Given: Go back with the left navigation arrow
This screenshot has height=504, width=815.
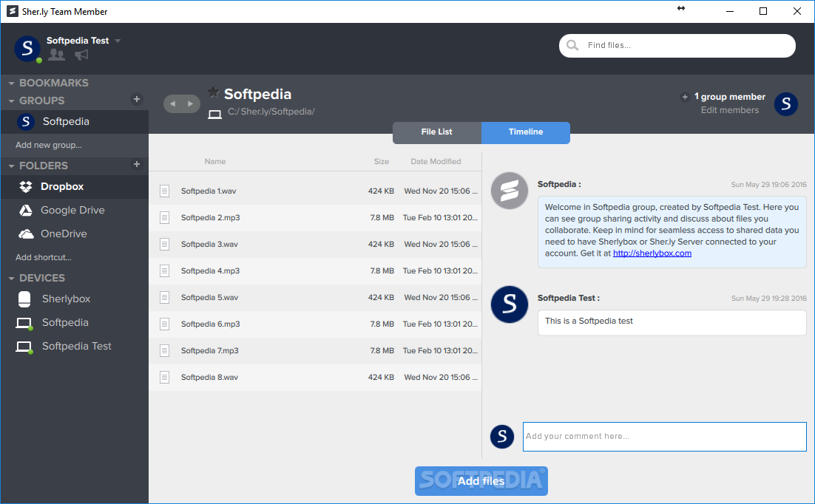Looking at the screenshot, I should click(x=173, y=104).
